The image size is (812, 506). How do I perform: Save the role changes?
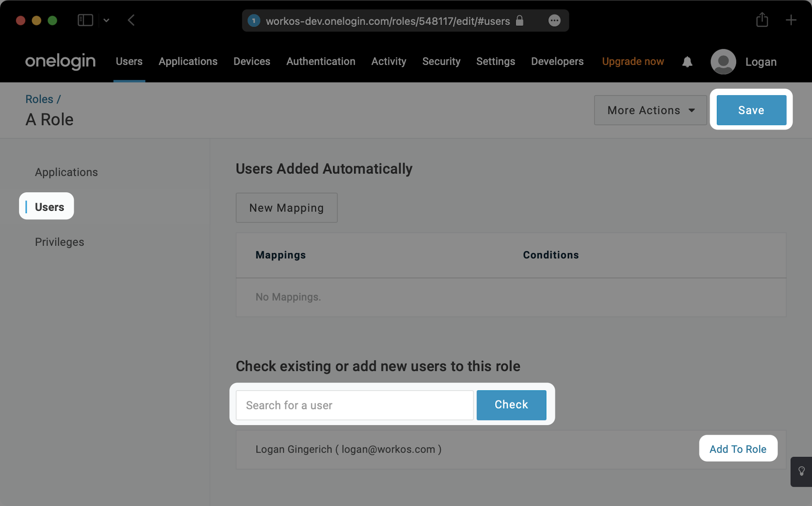pos(751,110)
